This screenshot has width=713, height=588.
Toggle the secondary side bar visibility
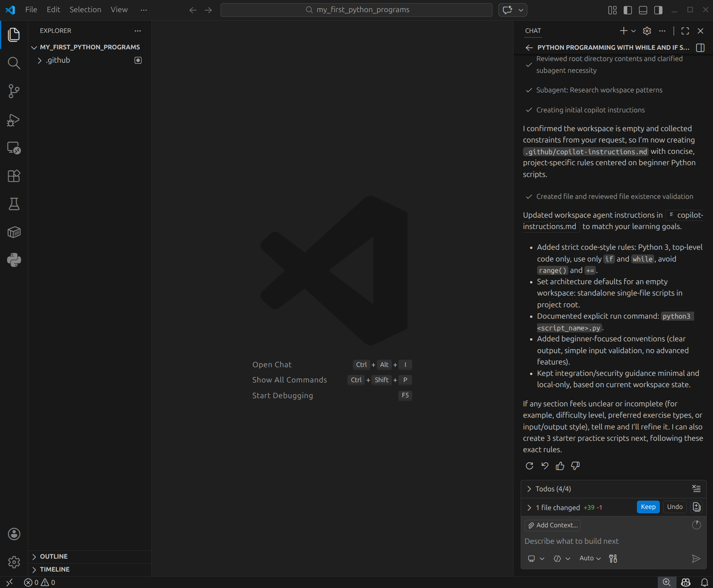(658, 10)
